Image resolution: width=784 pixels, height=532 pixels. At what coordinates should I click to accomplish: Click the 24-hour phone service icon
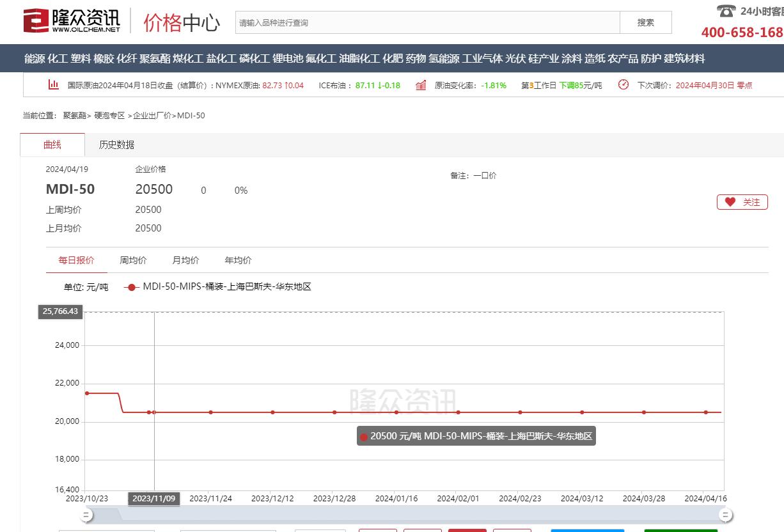click(726, 11)
